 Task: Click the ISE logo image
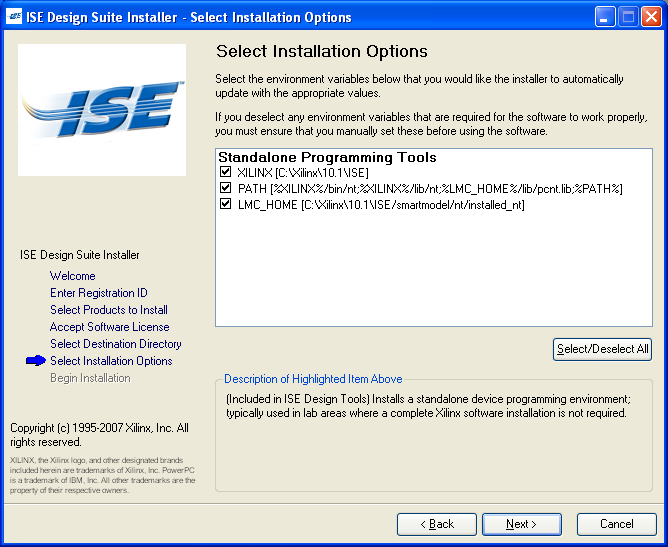(102, 110)
